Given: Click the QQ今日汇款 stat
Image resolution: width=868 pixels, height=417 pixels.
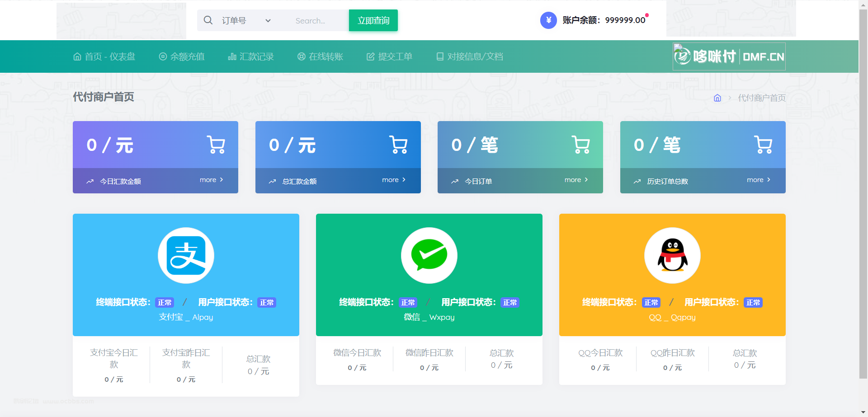Looking at the screenshot, I should point(600,359).
